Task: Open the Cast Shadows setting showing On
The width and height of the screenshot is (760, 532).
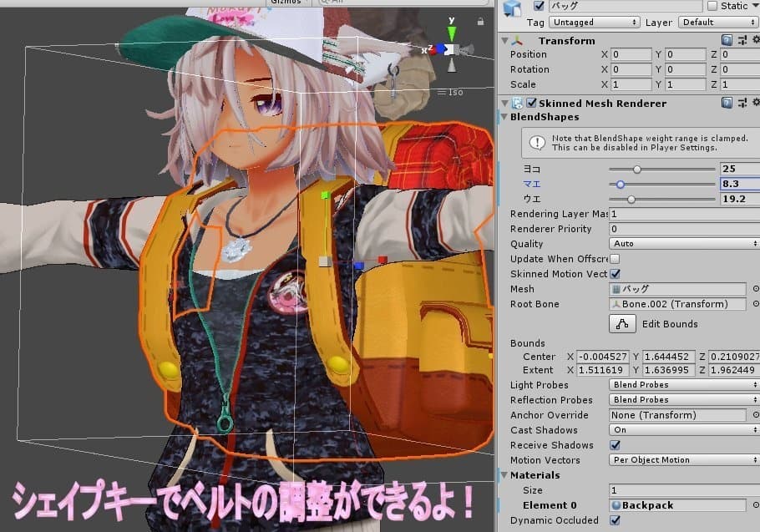Action: click(682, 429)
